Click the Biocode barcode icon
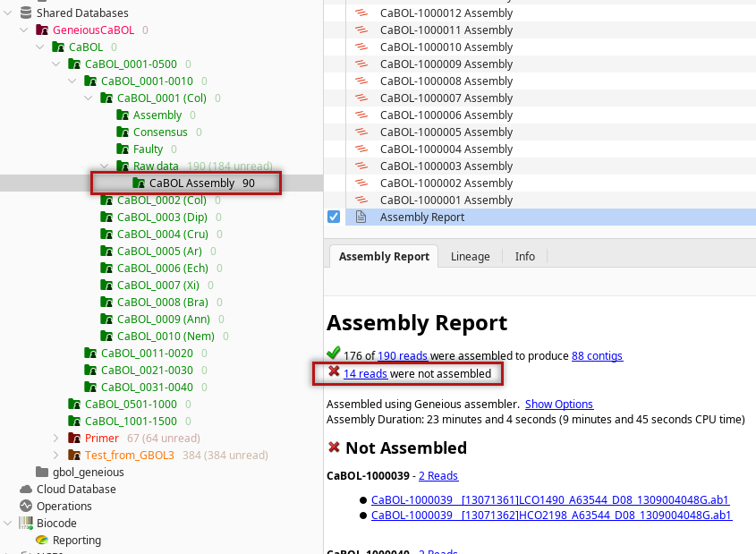Image resolution: width=756 pixels, height=554 pixels. tap(25, 524)
